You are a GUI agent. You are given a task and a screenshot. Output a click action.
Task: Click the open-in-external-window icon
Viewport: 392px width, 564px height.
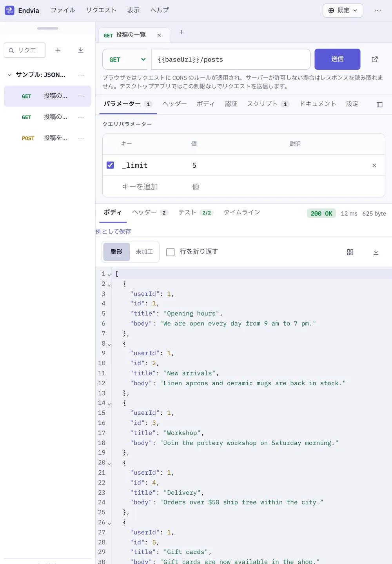(375, 59)
